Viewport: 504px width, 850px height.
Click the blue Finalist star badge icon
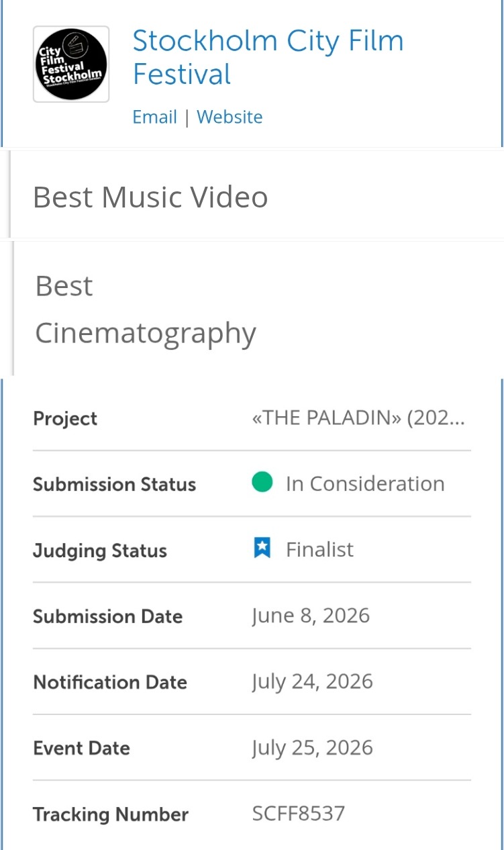click(x=262, y=549)
